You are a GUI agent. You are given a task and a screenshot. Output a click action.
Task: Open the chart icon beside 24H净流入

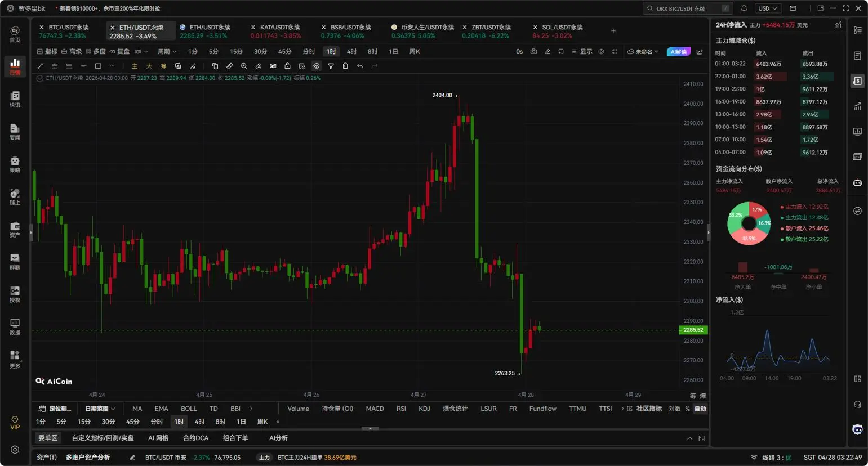pos(838,25)
